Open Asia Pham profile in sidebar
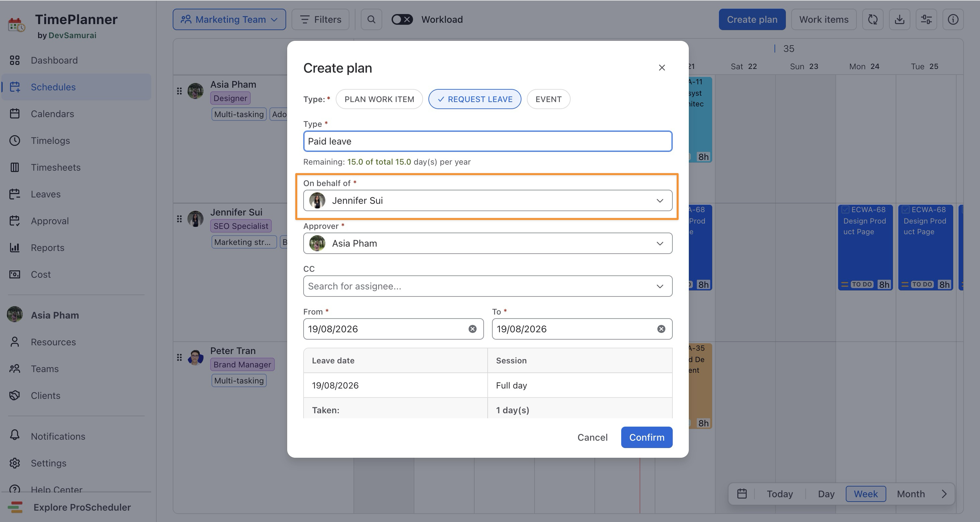This screenshot has width=980, height=522. [76, 316]
